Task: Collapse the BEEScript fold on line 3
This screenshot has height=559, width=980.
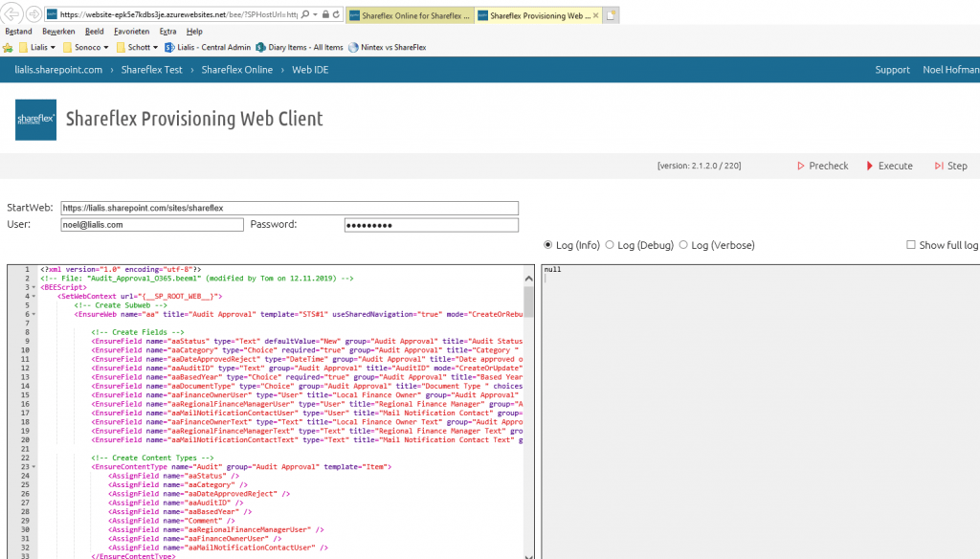Action: point(33,287)
